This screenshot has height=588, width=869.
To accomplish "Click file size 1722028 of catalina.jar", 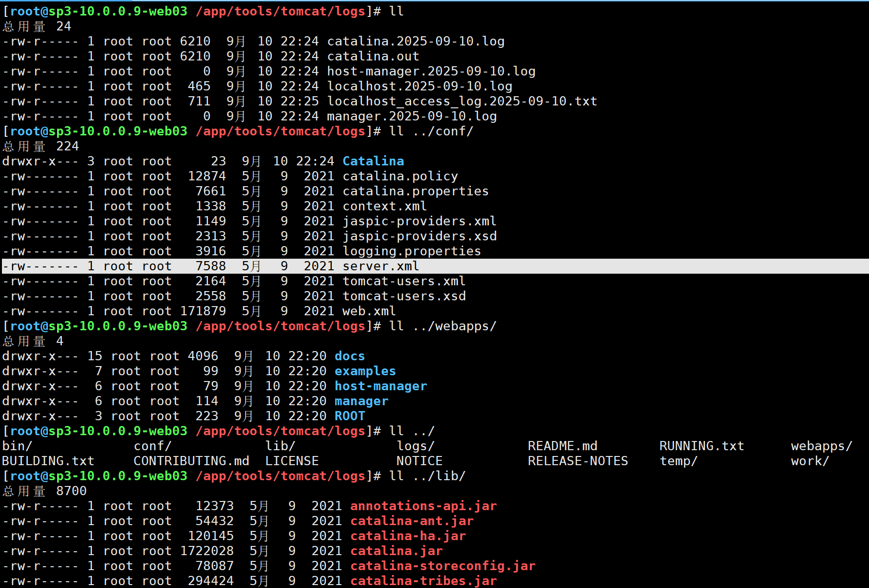I will (207, 551).
